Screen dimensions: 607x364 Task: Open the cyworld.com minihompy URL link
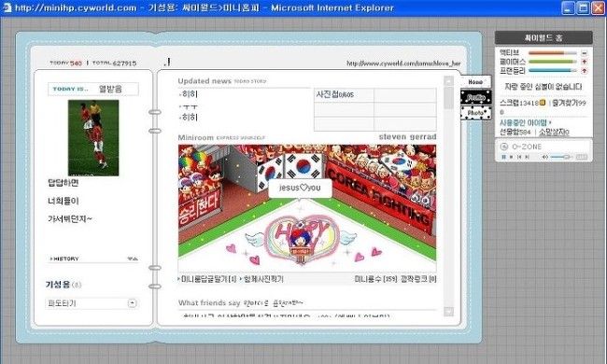pyautogui.click(x=403, y=63)
